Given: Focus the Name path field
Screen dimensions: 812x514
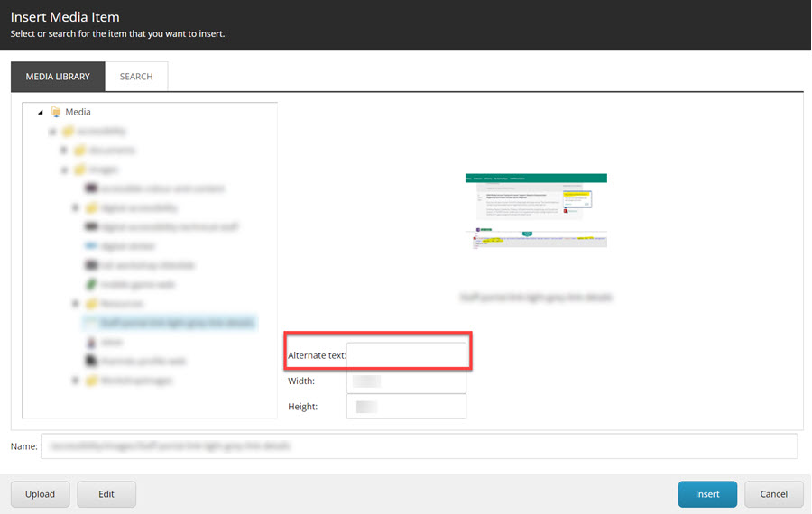Looking at the screenshot, I should [x=419, y=446].
